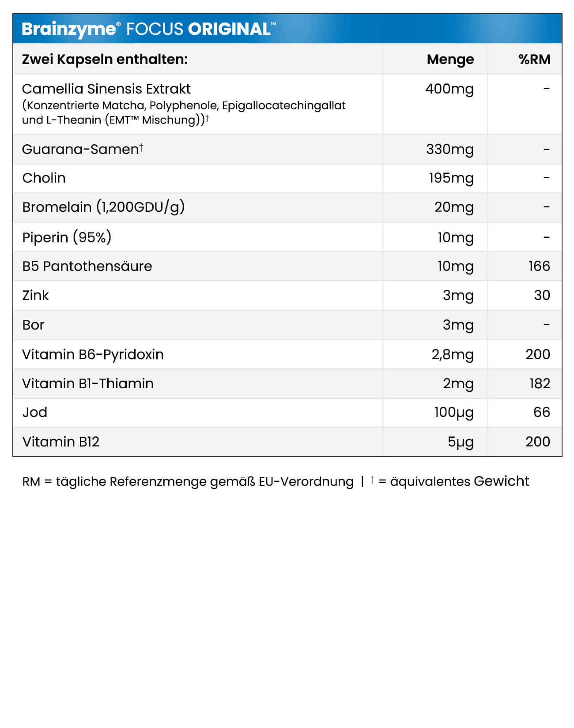Screen dimensions: 574x728
Task: Click the 'Bromelain (1,200GDU/g)' label
Action: 103,207
